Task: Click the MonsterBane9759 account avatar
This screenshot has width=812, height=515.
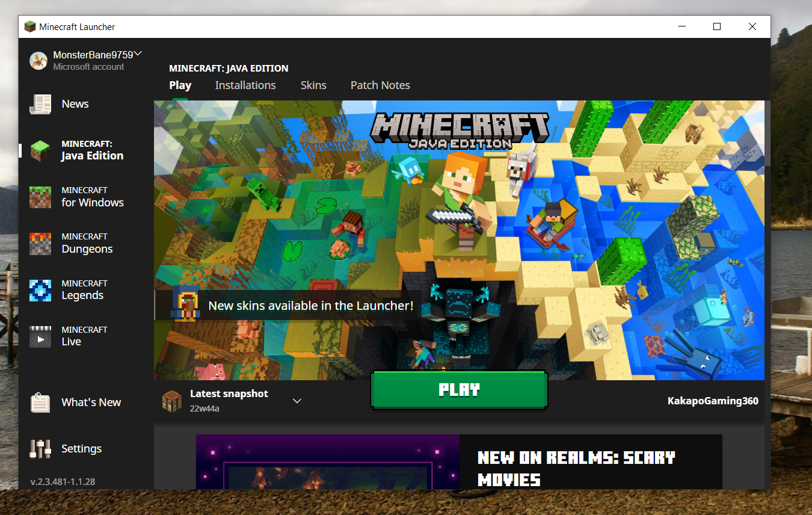Action: click(38, 61)
